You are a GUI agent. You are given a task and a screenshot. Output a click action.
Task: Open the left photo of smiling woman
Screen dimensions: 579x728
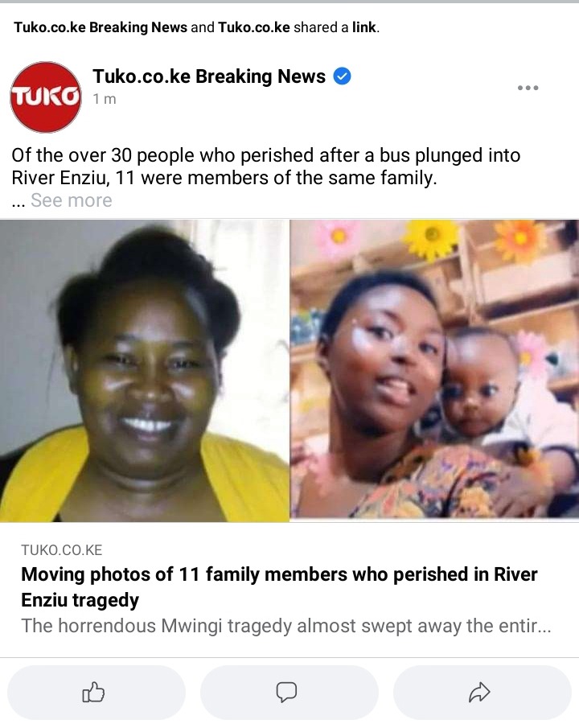click(145, 371)
